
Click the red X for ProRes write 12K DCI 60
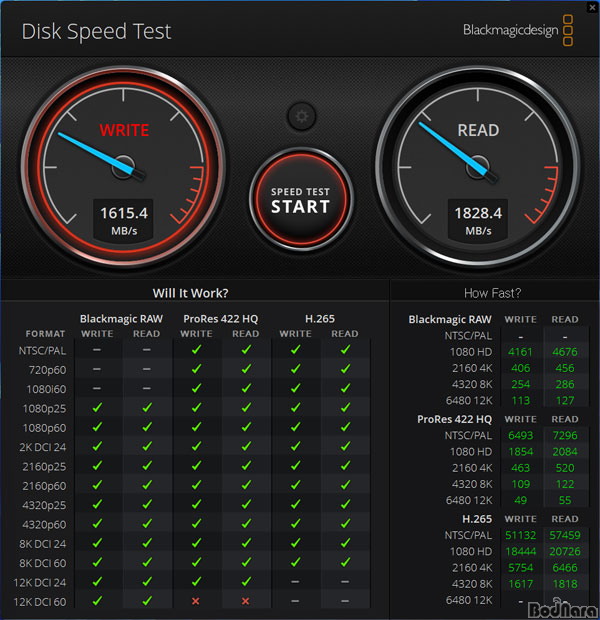click(196, 601)
